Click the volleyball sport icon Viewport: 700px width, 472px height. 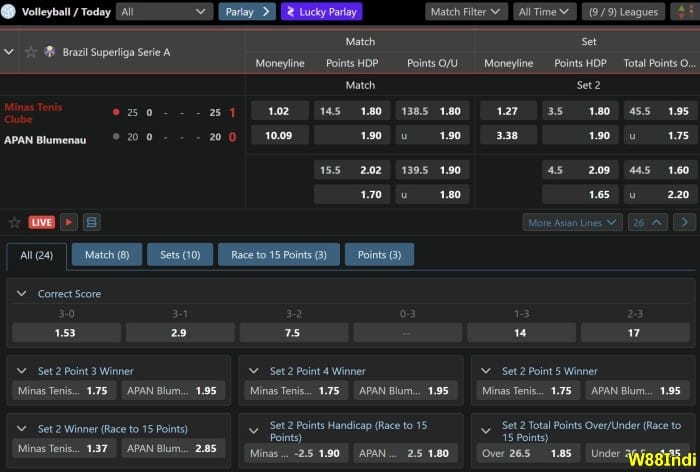click(x=8, y=12)
